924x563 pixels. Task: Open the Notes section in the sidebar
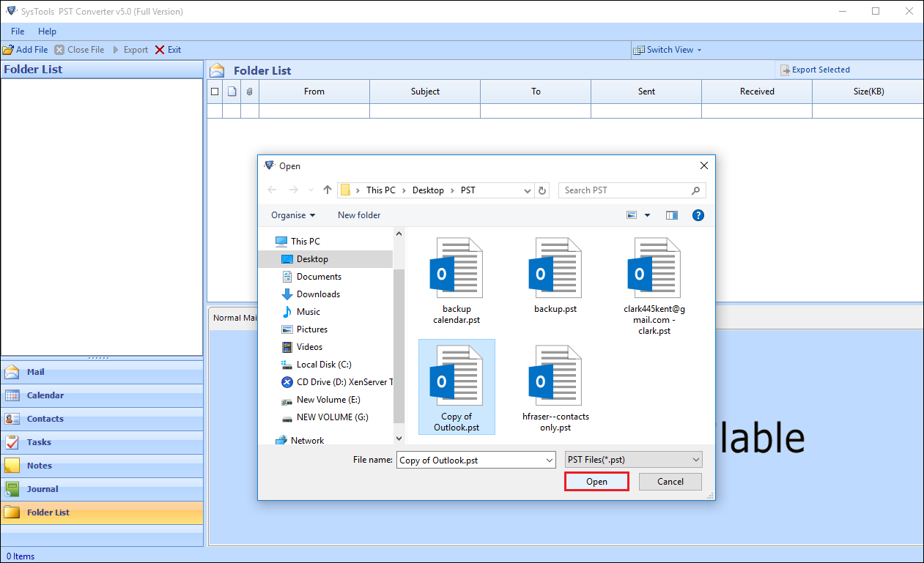[102, 466]
